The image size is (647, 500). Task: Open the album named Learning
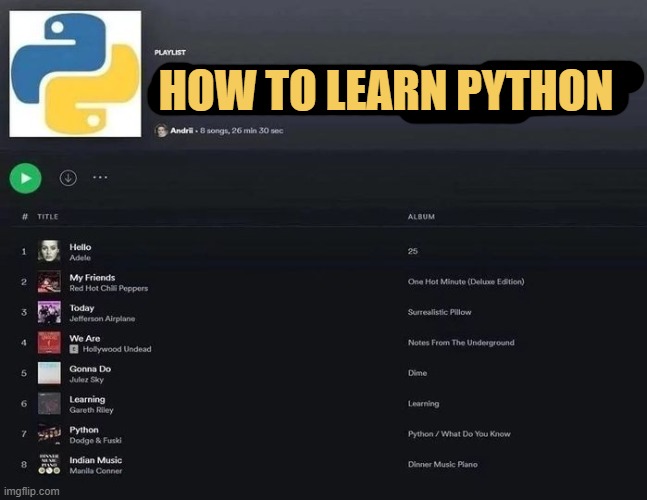click(x=423, y=403)
